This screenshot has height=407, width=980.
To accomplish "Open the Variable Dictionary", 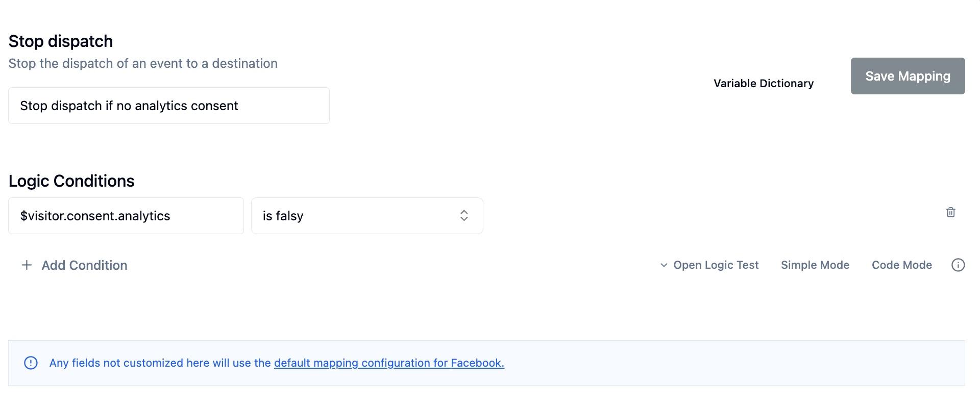I will coord(764,84).
